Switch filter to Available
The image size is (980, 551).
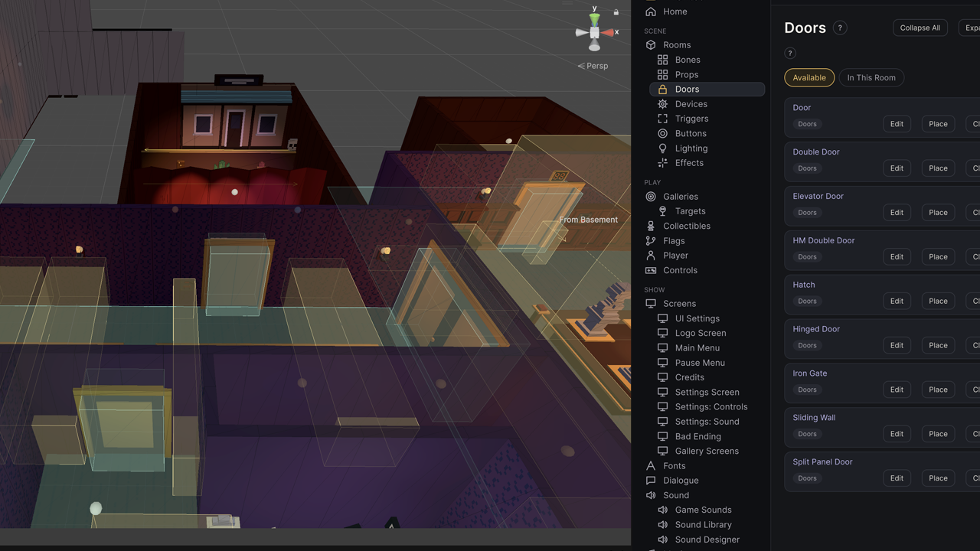809,77
